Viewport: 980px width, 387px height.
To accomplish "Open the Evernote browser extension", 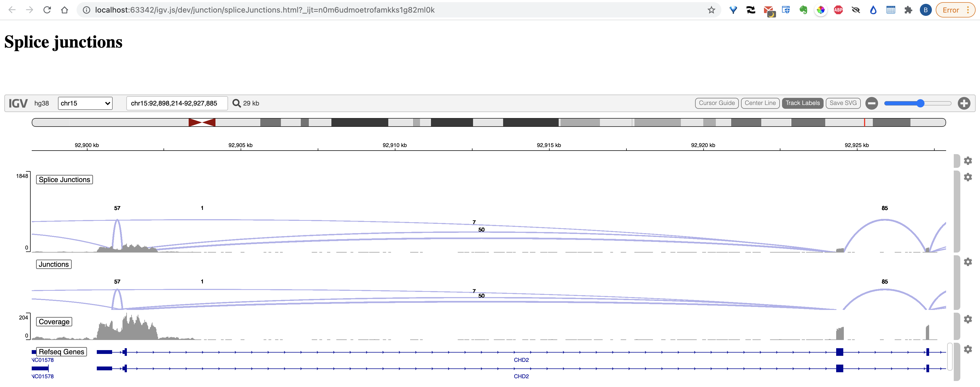I will coord(803,10).
